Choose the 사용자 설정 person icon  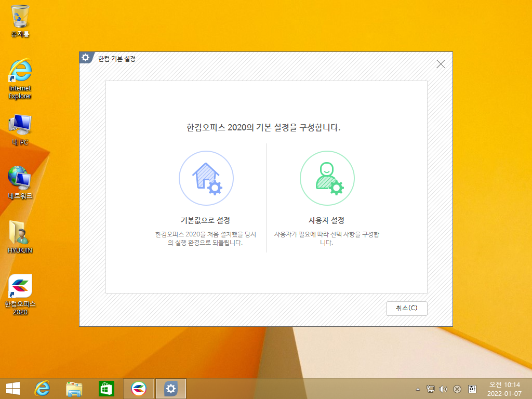click(327, 178)
